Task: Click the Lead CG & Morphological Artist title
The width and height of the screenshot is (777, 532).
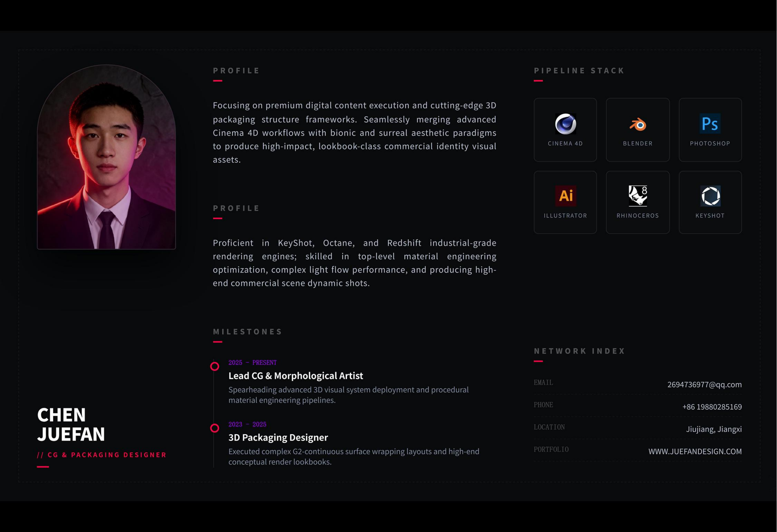Action: pos(296,375)
